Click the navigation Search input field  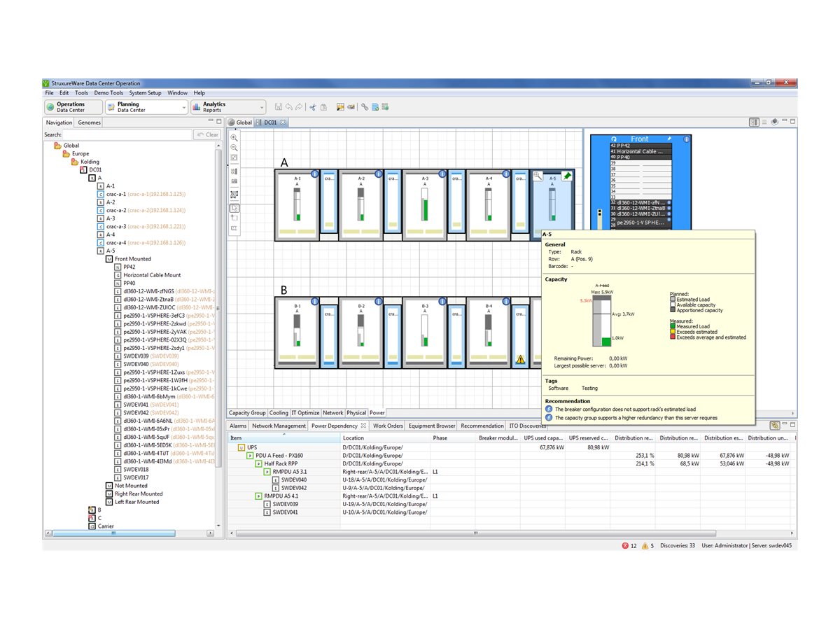(127, 134)
